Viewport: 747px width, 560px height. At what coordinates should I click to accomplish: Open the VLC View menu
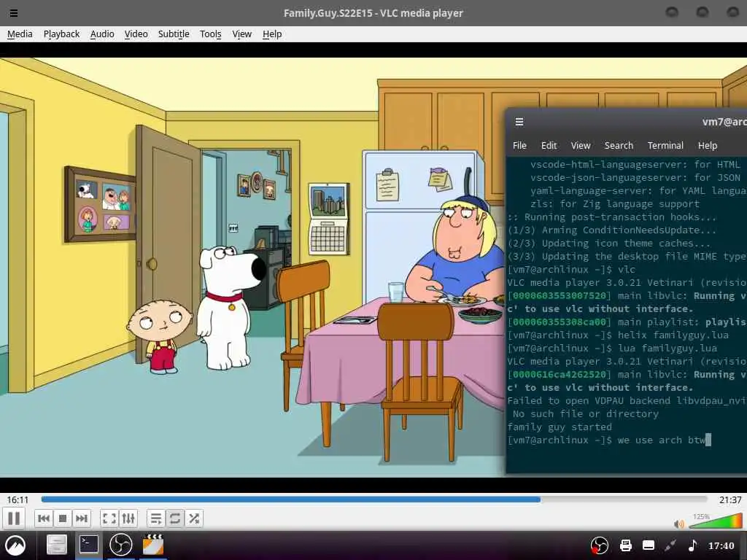[x=241, y=34]
